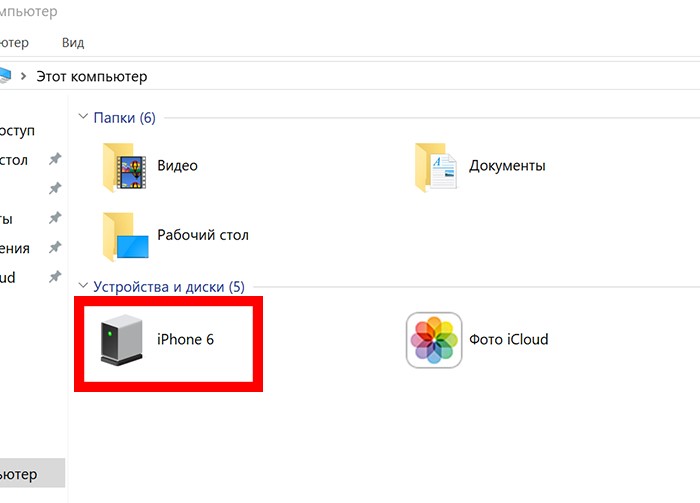Image resolution: width=700 pixels, height=503 pixels.
Task: Click the computer icon in address bar
Action: 4,75
